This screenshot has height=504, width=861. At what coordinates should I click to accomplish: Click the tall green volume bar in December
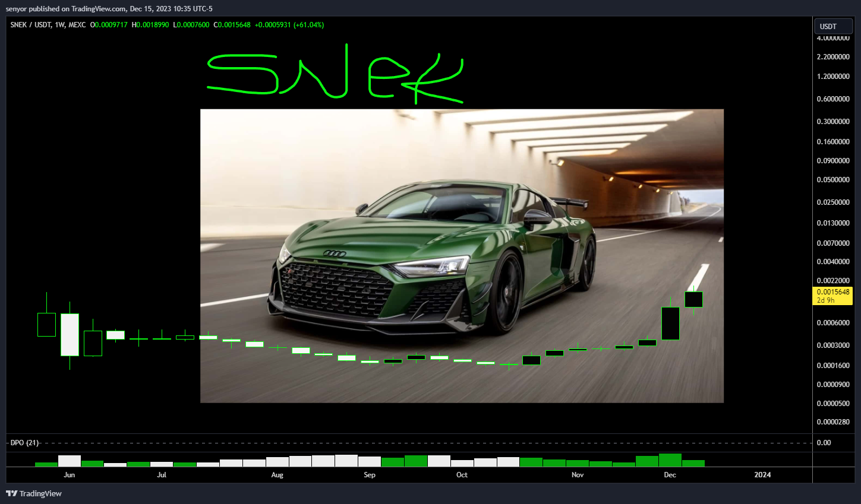point(670,460)
